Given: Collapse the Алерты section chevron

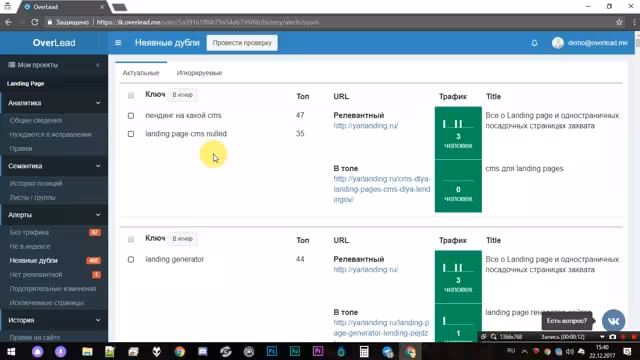Looking at the screenshot, I should pyautogui.click(x=98, y=215).
